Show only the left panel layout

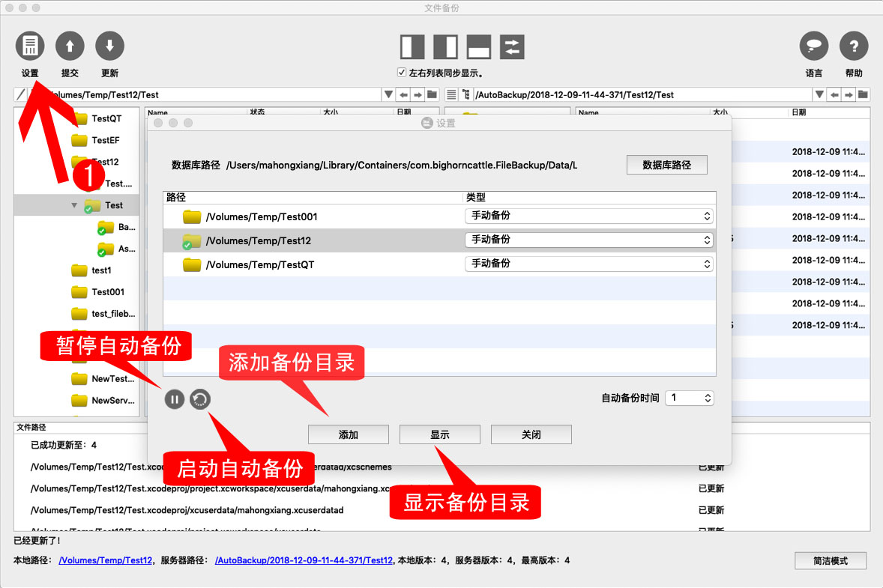point(412,46)
